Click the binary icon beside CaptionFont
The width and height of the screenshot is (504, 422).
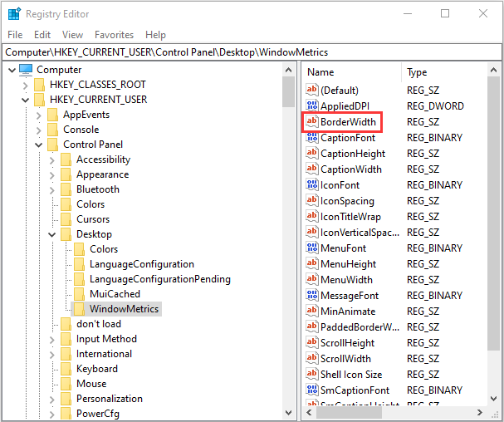312,138
